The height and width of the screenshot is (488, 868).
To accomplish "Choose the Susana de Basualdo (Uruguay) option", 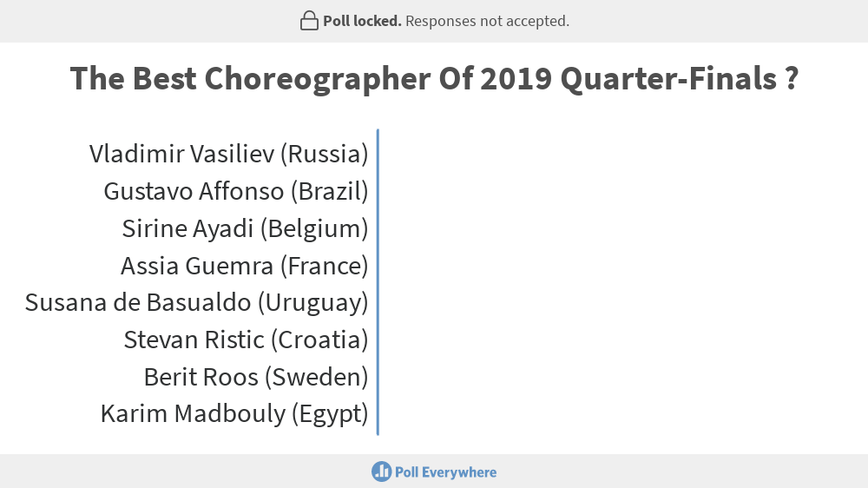I will tap(196, 303).
